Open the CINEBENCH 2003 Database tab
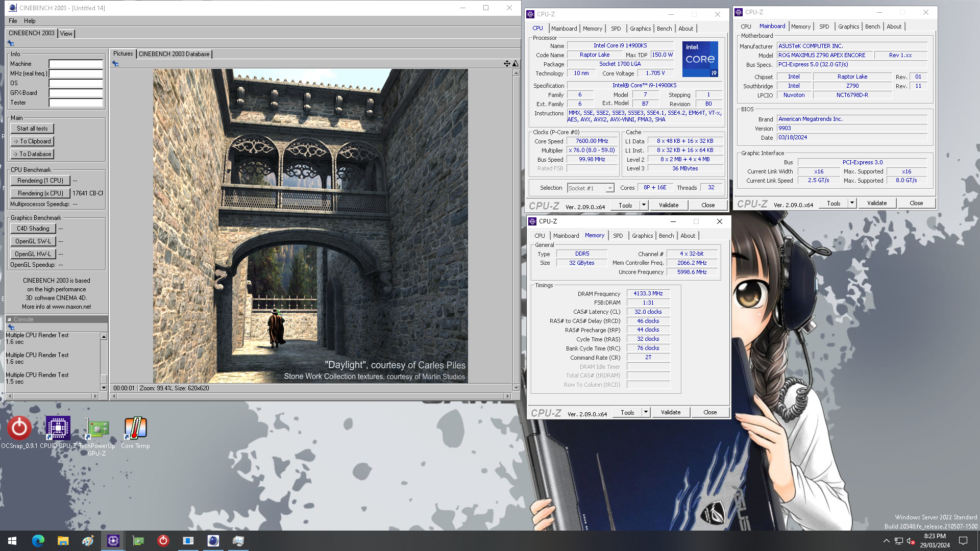Image resolution: width=980 pixels, height=551 pixels. click(174, 54)
